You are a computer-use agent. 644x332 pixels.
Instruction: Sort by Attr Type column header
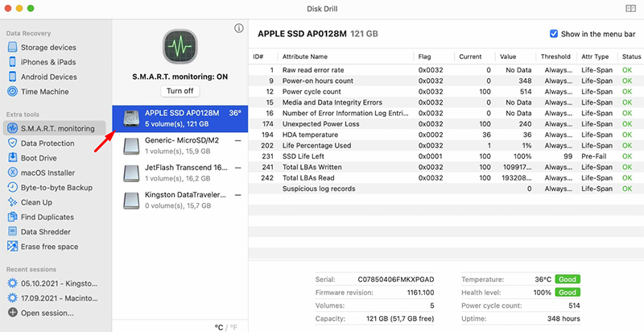tap(597, 56)
